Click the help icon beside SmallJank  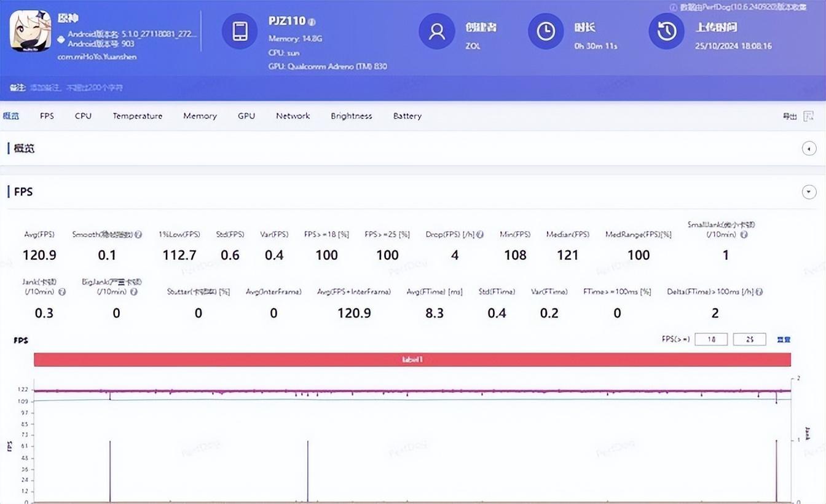(x=744, y=234)
